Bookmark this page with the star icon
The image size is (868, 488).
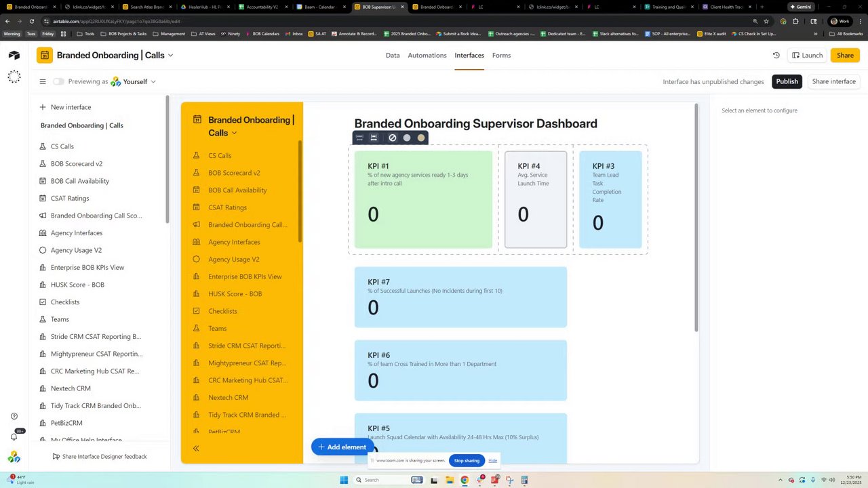coord(766,21)
